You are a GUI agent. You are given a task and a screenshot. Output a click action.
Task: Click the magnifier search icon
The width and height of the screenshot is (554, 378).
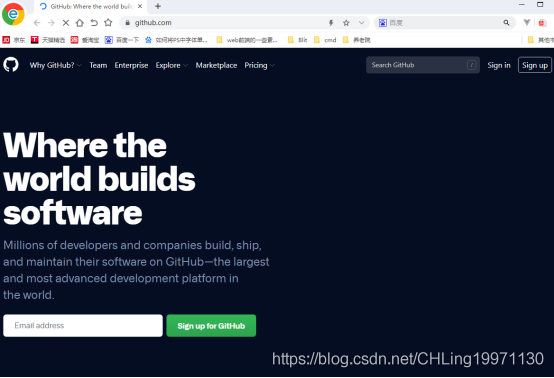pyautogui.click(x=506, y=23)
